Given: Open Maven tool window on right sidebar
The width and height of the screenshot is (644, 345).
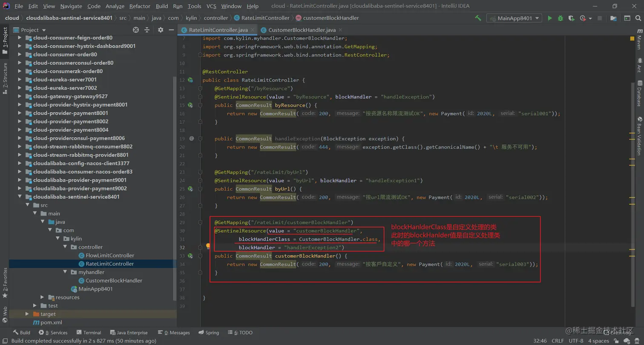Looking at the screenshot, I should pyautogui.click(x=639, y=40).
